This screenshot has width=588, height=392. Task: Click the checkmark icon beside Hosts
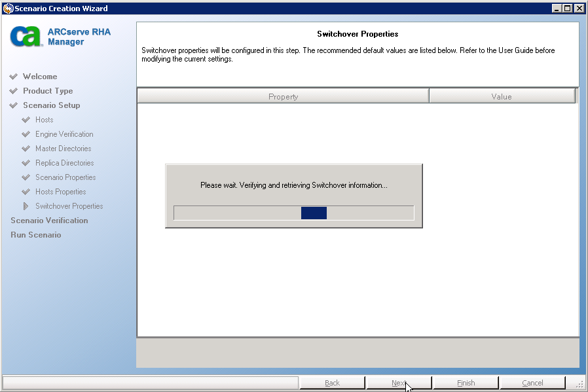[x=28, y=120]
